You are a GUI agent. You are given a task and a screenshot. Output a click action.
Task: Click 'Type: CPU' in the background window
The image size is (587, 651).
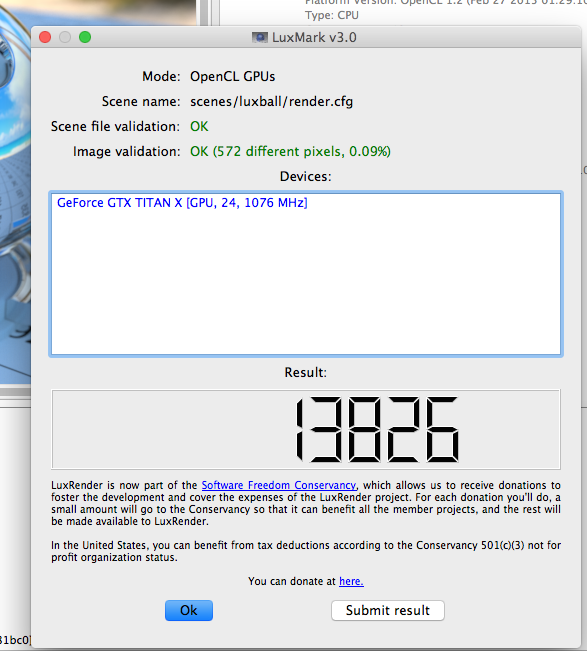pos(332,15)
